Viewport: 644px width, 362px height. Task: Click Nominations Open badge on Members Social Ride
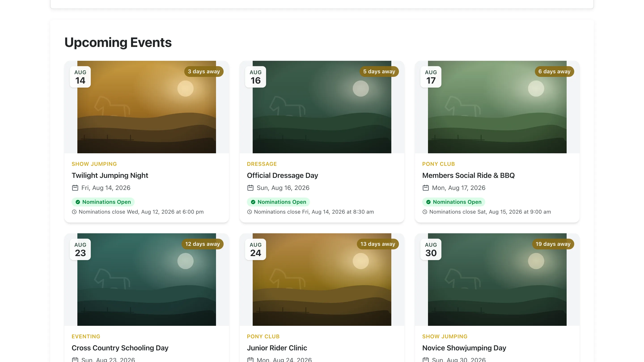click(x=453, y=202)
